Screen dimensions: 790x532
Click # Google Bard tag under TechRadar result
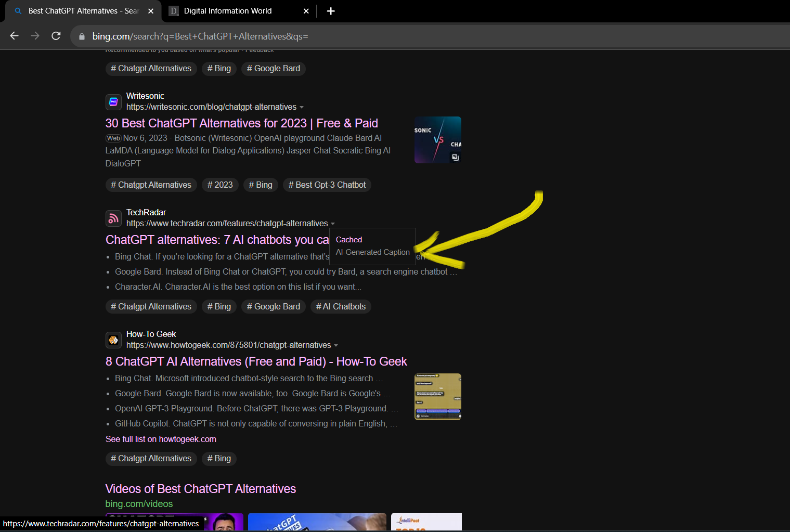[273, 307]
